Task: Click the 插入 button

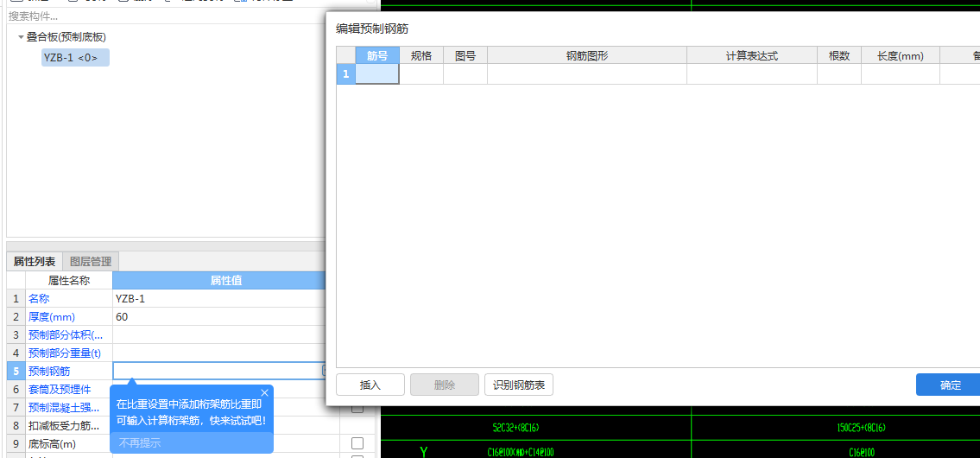Action: 370,385
